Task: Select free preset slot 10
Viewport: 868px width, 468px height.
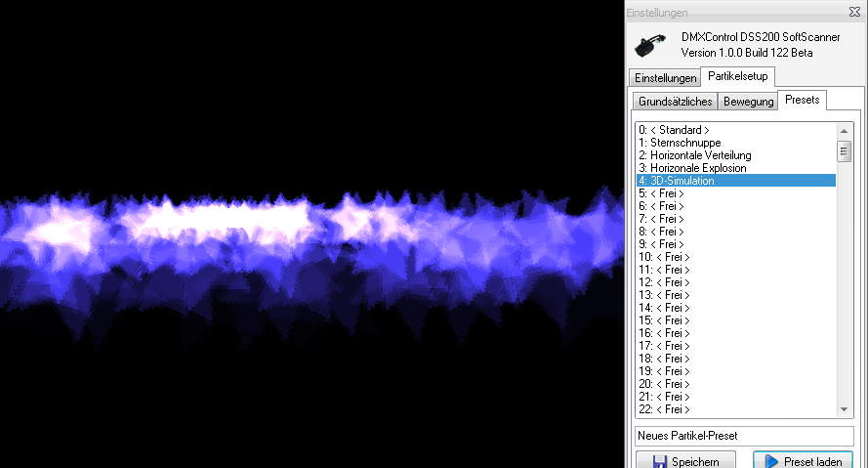Action: tap(663, 257)
